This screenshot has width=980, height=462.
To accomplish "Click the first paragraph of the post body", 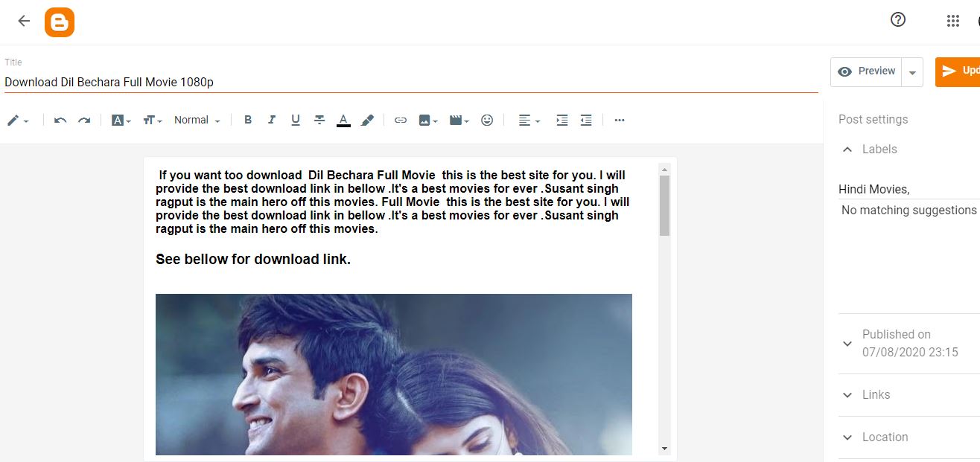I will 393,202.
